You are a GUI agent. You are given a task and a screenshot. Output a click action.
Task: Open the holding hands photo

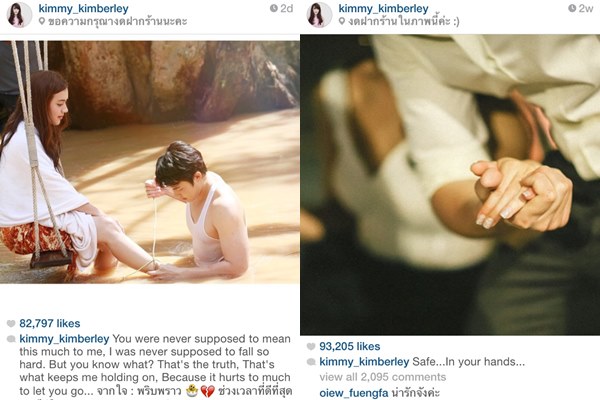[450, 184]
